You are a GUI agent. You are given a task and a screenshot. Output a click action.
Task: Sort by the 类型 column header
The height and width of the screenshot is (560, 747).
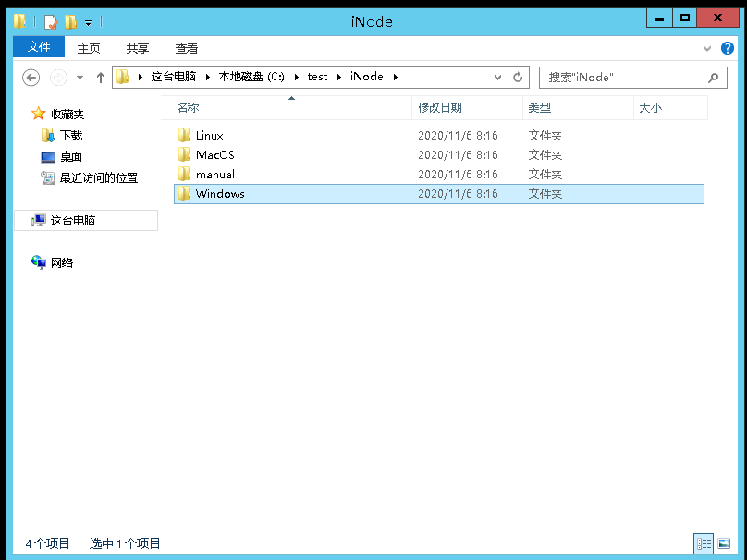tap(578, 108)
